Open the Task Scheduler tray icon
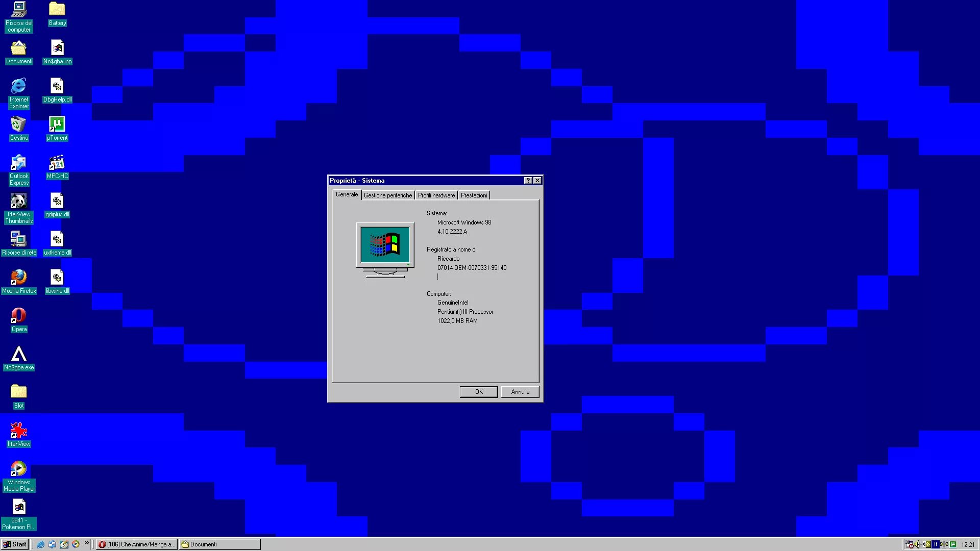Viewport: 980px width, 551px height. 909,544
